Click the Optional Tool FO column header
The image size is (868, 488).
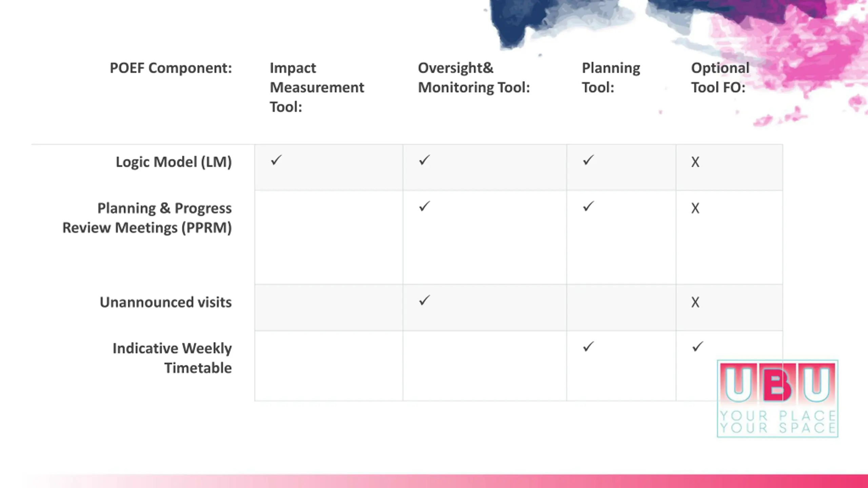[x=720, y=78]
